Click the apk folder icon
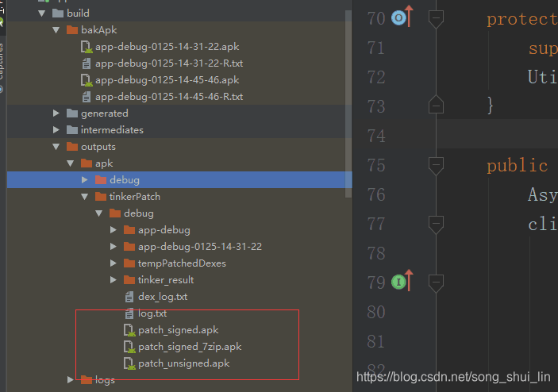Viewport: 558px width, 392px height. (86, 163)
